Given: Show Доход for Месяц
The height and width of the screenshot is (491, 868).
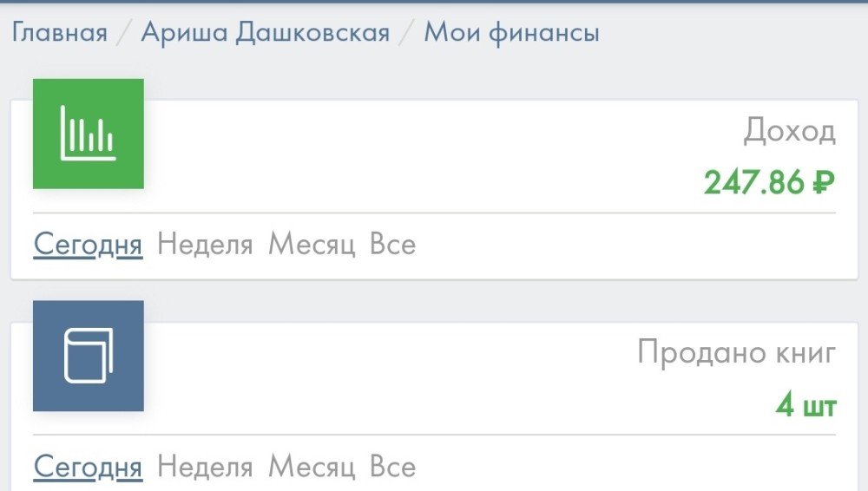Looking at the screenshot, I should click(312, 245).
